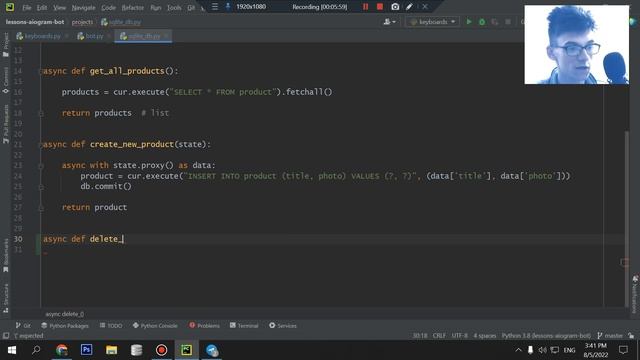Open the Notifications panel on right edge
This screenshot has width=640, height=360.
pos(635,294)
